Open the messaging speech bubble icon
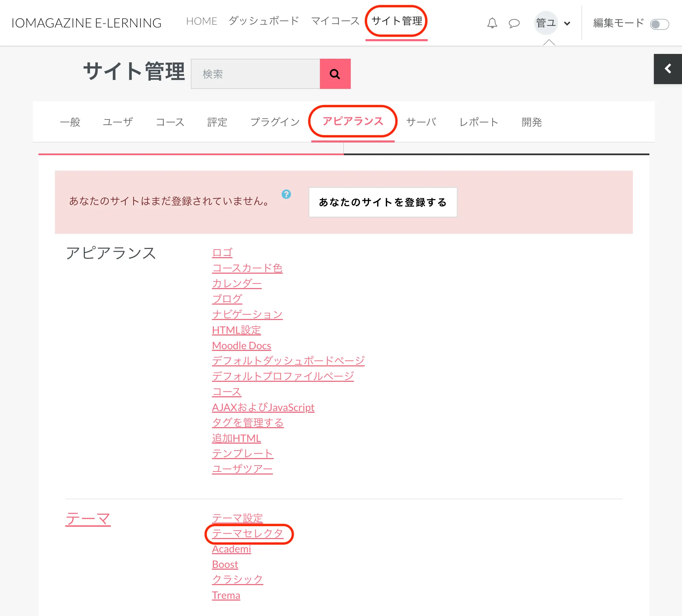 [514, 23]
